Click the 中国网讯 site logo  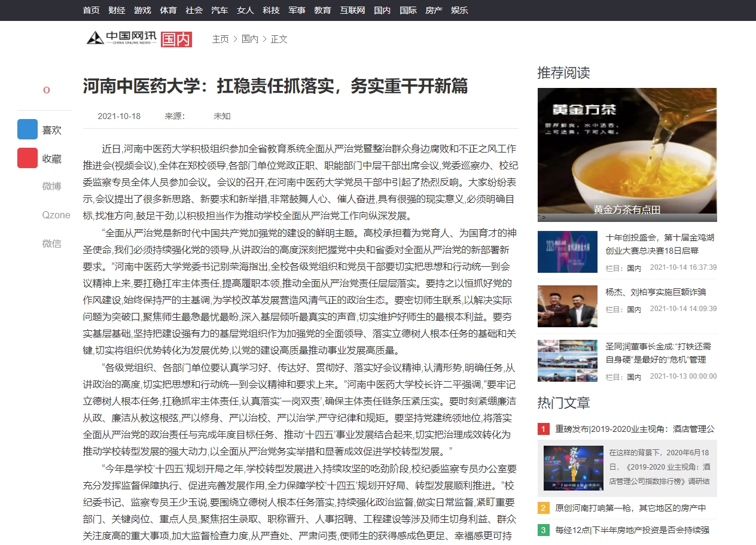[x=121, y=38]
